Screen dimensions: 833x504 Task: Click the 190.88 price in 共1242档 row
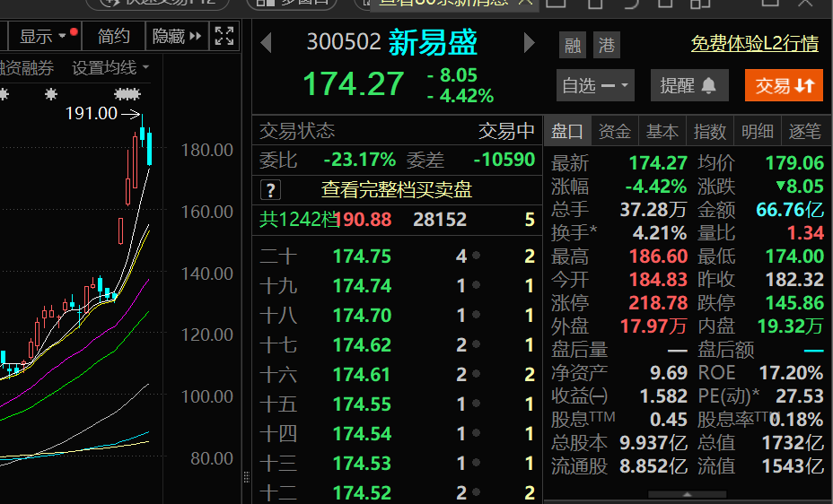(x=364, y=220)
